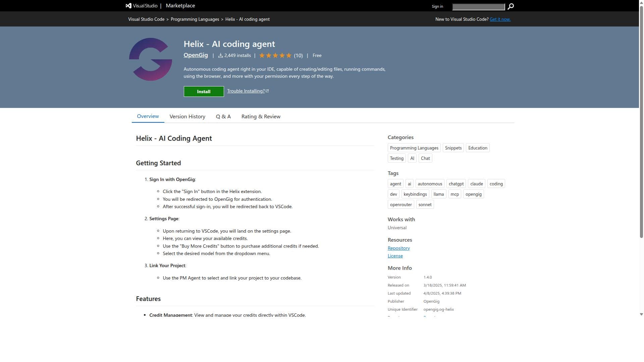Click the agent tag
This screenshot has width=644, height=362.
[x=395, y=184]
